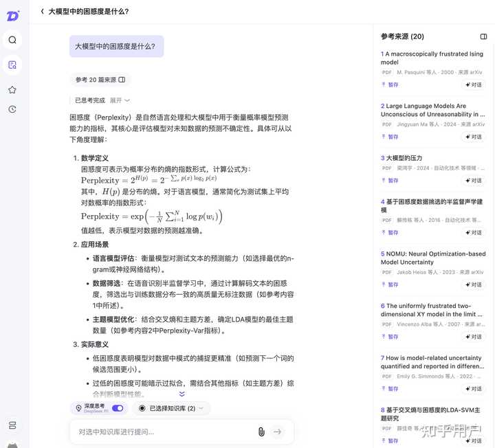Viewport: 495px width, 448px height.
Task: Toggle the 深度思考 switch off
Action: tap(118, 408)
